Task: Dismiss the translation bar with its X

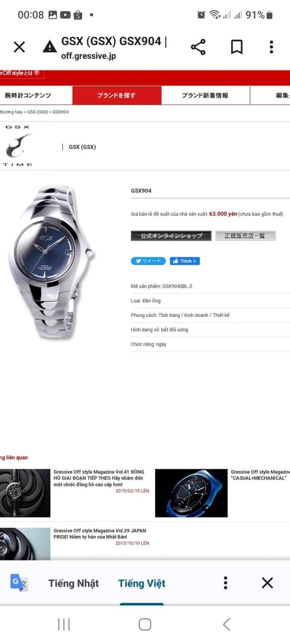Action: pyautogui.click(x=267, y=583)
